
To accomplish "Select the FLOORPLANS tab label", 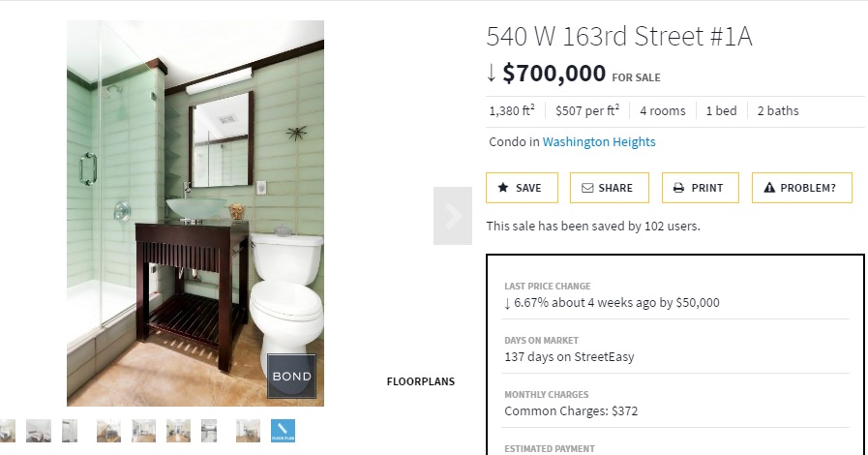I will pyautogui.click(x=421, y=381).
